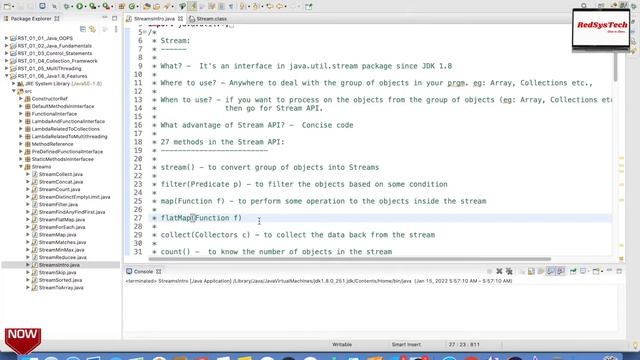640x360 pixels.
Task: Click Remove Launch X icon in Console
Action: [499, 271]
